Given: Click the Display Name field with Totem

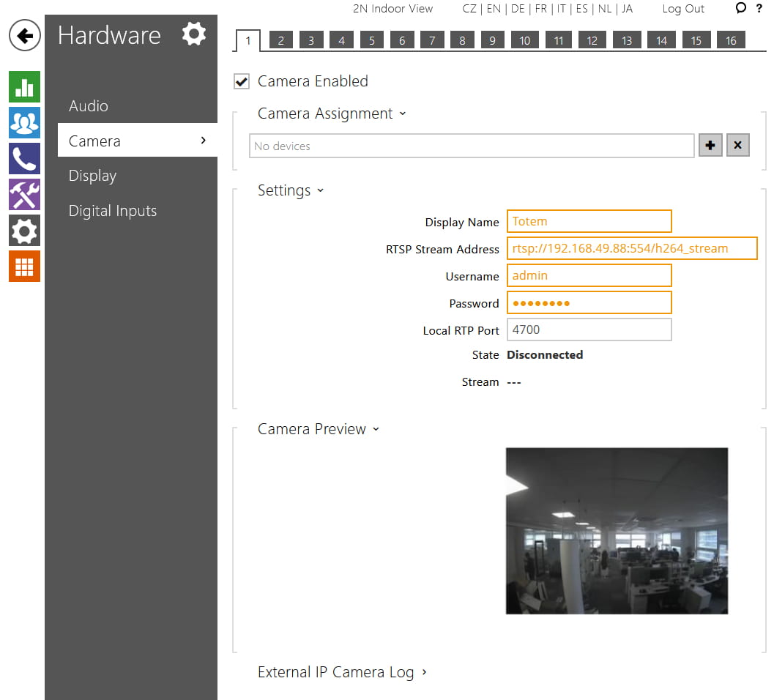Looking at the screenshot, I should tap(589, 221).
